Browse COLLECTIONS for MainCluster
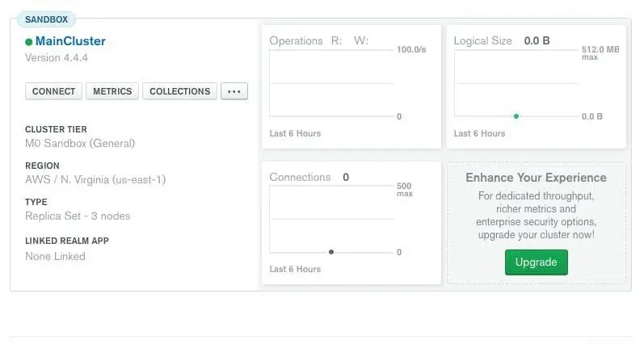 179,91
